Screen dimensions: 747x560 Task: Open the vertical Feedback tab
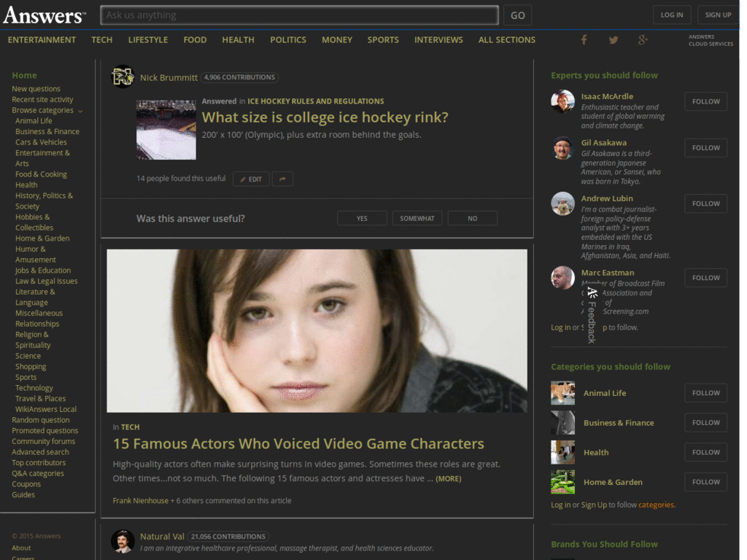(592, 315)
